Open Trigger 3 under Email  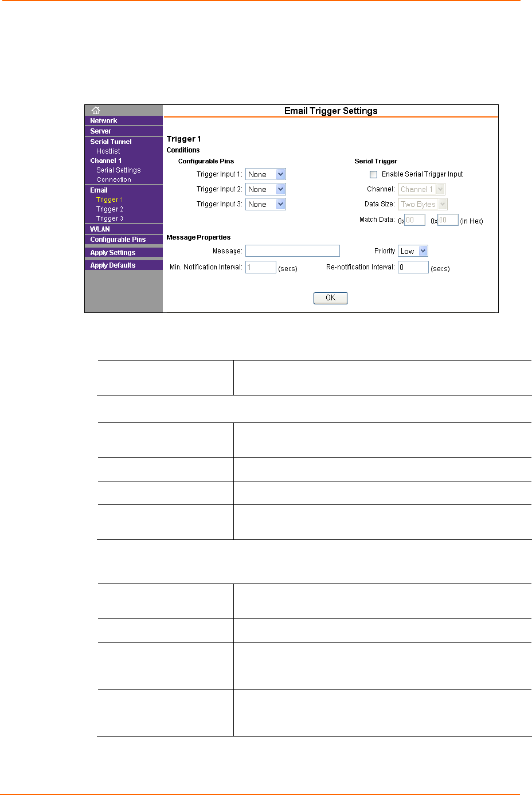click(x=109, y=218)
